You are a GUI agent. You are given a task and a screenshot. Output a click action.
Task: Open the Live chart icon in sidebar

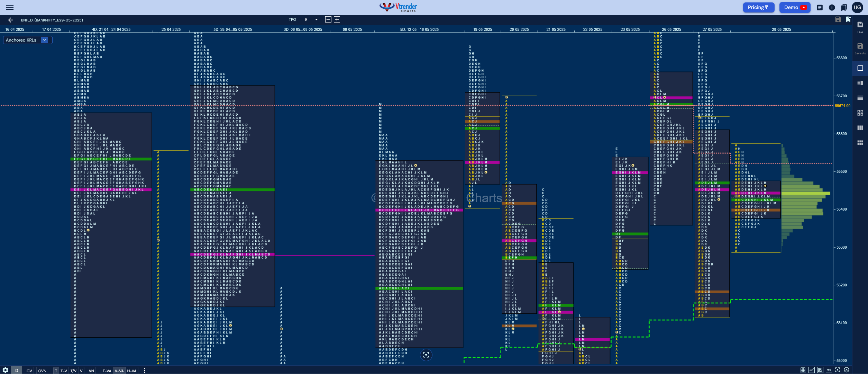(860, 27)
